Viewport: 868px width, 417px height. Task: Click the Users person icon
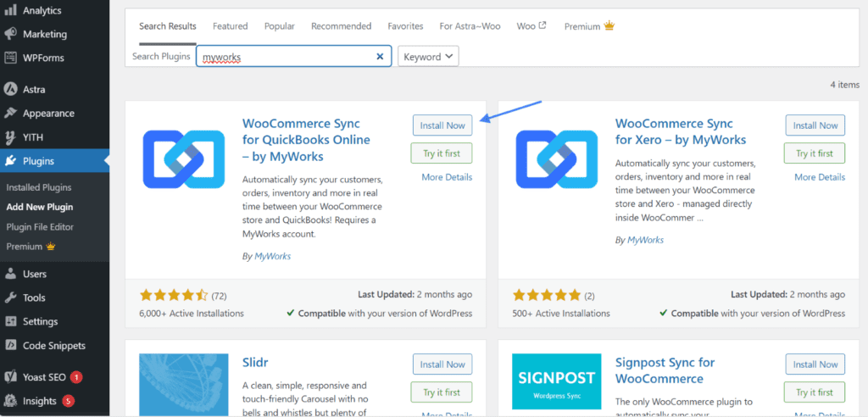click(10, 274)
